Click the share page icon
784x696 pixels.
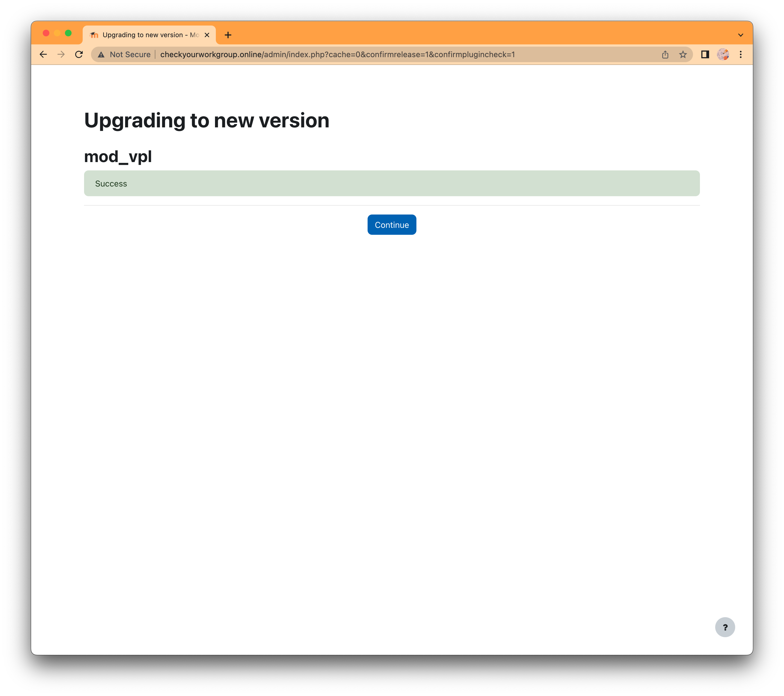[665, 54]
